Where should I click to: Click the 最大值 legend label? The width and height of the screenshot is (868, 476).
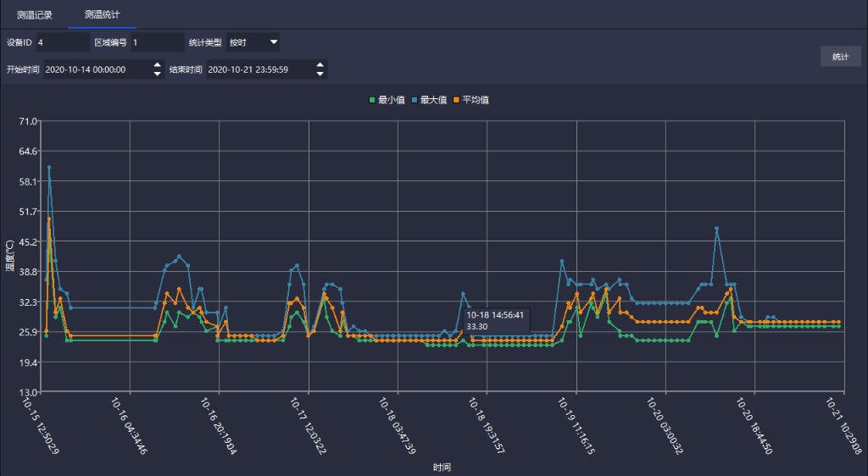click(433, 100)
